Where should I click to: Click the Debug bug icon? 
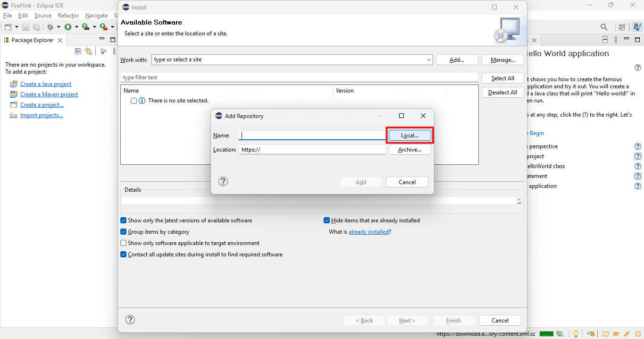click(x=50, y=27)
